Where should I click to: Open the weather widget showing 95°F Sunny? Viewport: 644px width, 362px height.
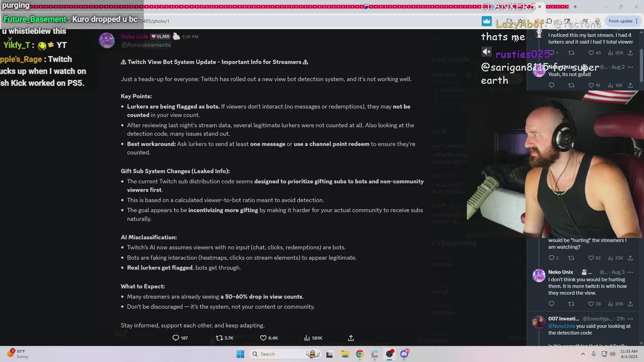(x=16, y=354)
